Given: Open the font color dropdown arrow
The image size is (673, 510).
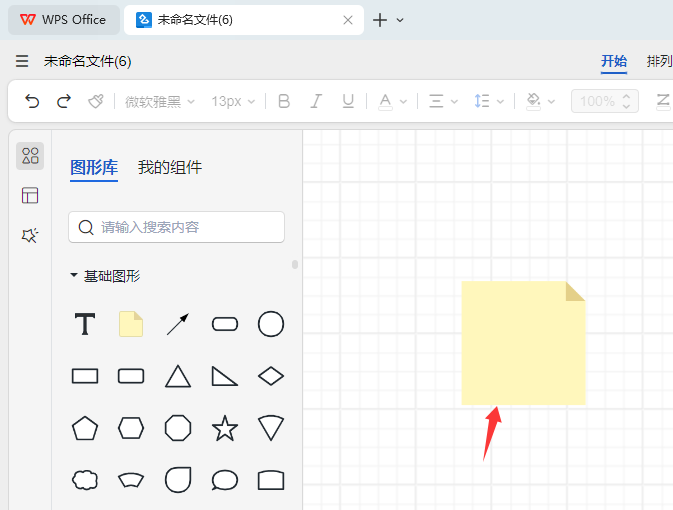Looking at the screenshot, I should point(403,102).
